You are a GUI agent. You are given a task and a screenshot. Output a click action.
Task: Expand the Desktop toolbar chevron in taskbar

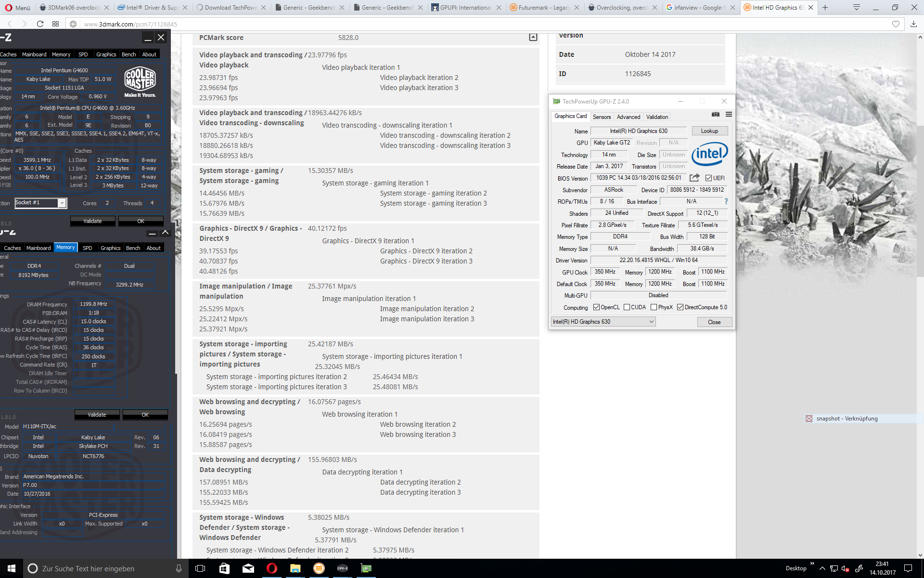tap(812, 563)
